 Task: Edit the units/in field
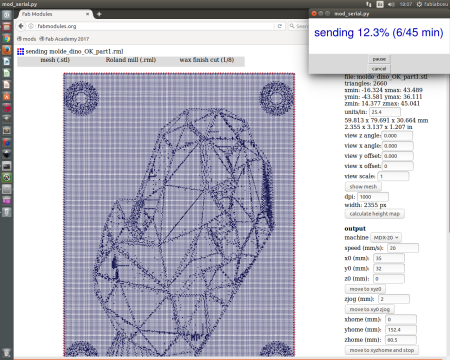click(x=385, y=112)
